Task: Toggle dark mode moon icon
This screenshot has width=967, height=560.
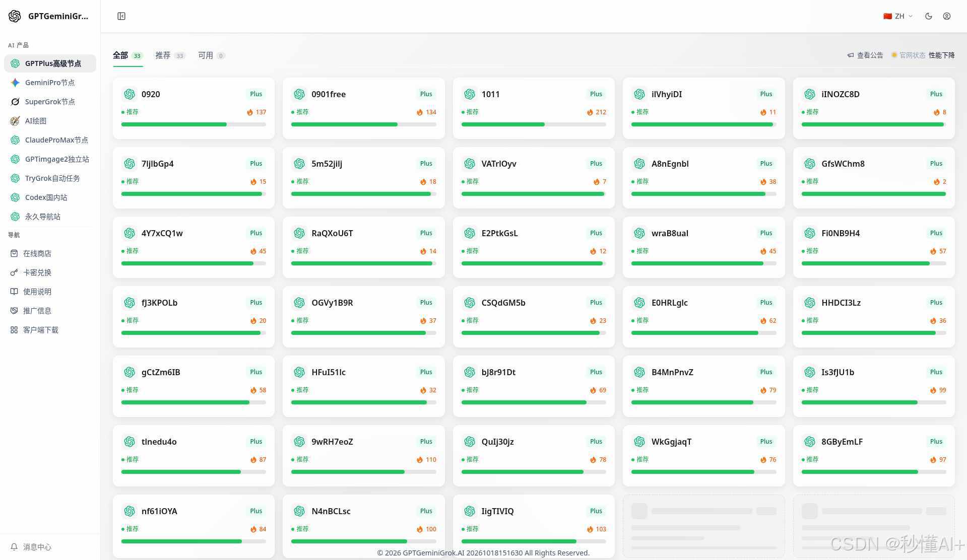Action: [929, 16]
